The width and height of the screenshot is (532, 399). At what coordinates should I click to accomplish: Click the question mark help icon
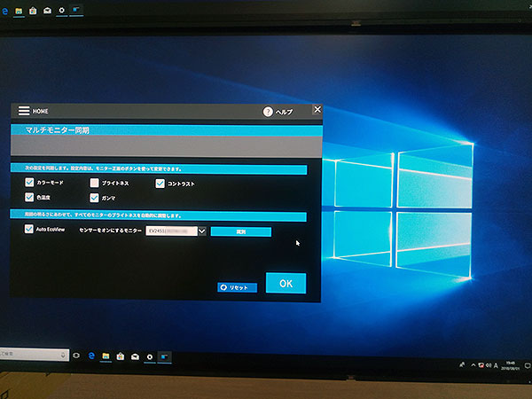coord(268,112)
